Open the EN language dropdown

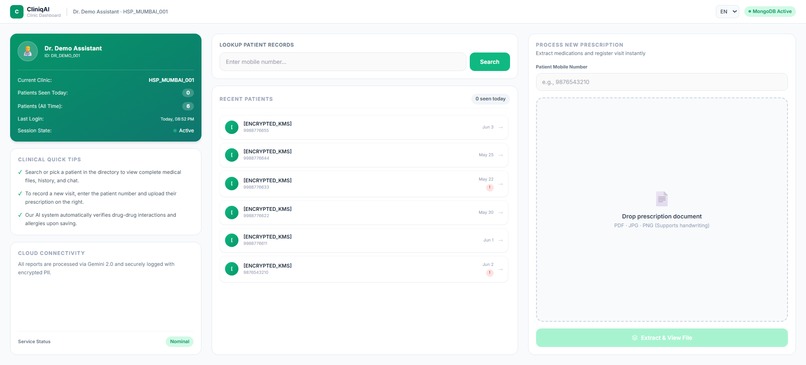[727, 11]
